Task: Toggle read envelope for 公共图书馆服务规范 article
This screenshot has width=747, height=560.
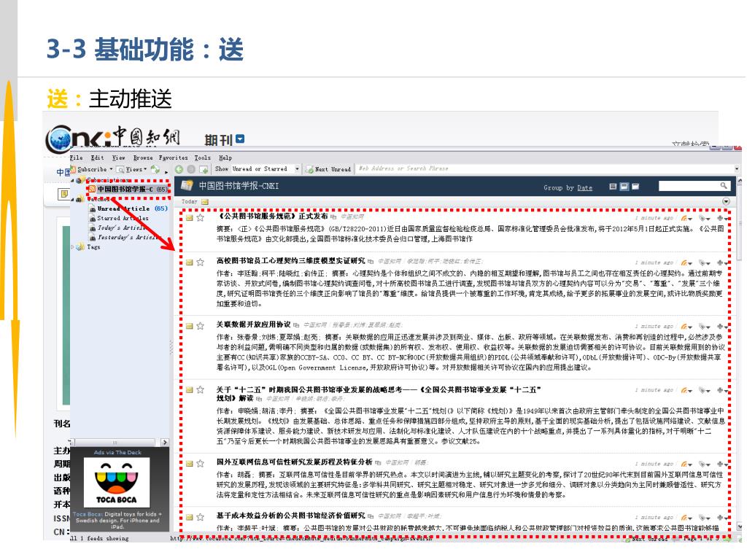Action: [189, 217]
